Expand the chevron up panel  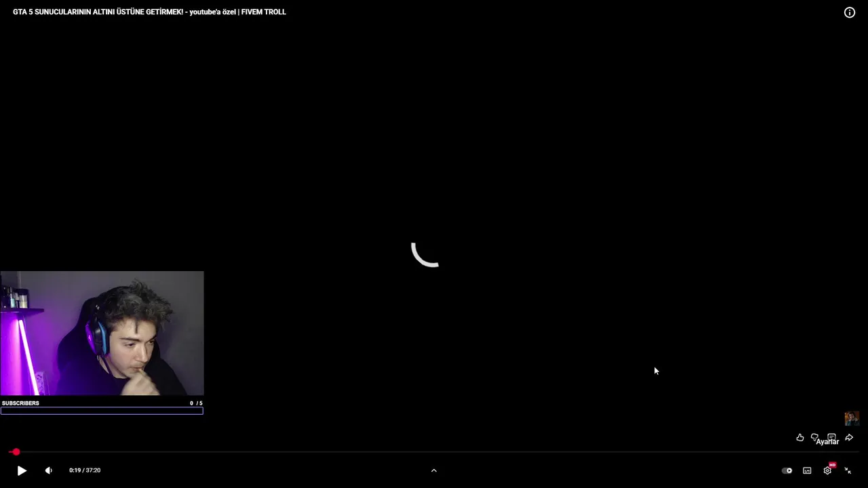tap(434, 470)
